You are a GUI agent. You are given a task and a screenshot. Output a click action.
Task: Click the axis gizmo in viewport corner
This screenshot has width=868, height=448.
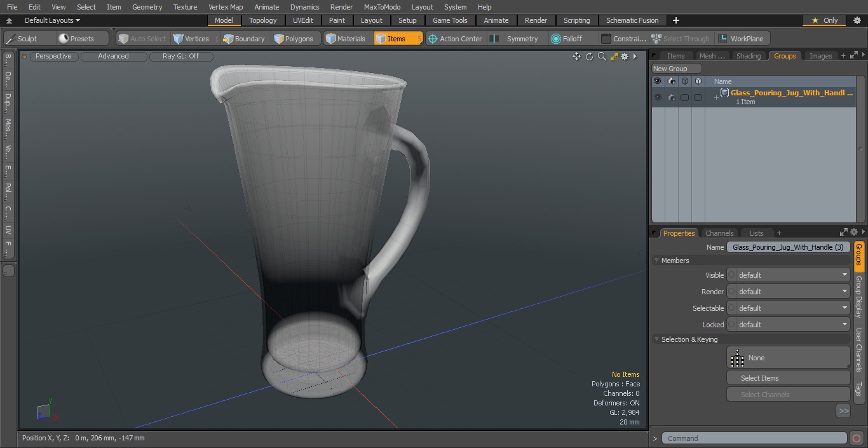point(46,411)
